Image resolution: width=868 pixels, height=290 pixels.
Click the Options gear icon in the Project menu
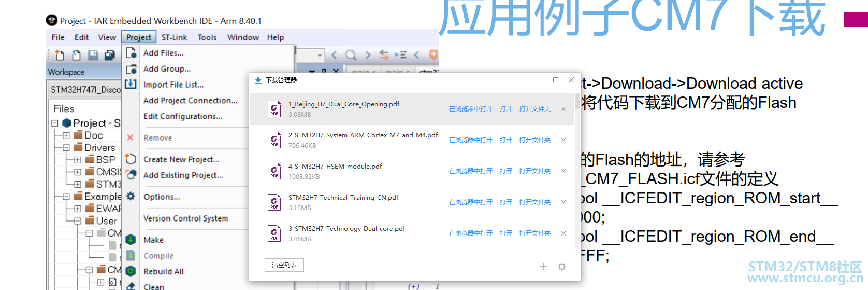point(131,196)
